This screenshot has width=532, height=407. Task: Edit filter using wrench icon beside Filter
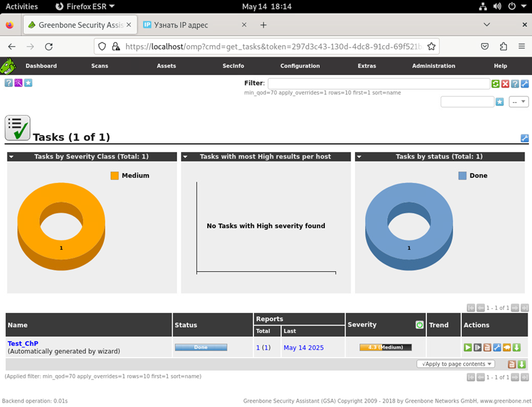(524, 84)
